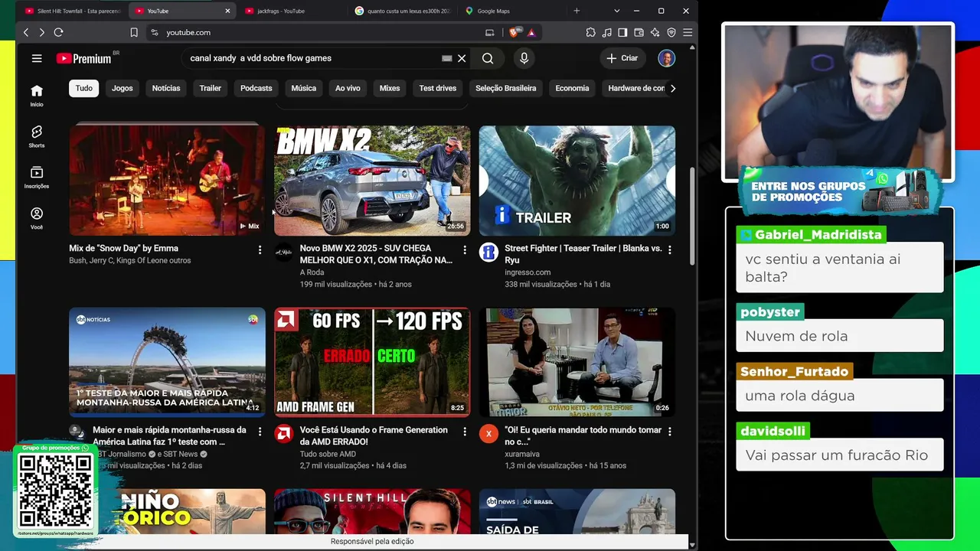Open the browser main hamburger menu
Viewport: 980px width, 551px height.
688,32
